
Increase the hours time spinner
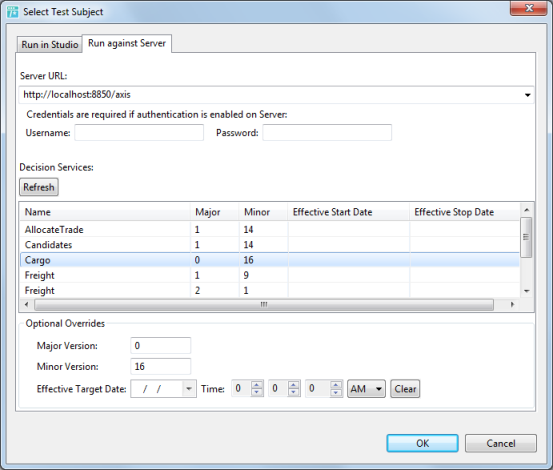[257, 385]
